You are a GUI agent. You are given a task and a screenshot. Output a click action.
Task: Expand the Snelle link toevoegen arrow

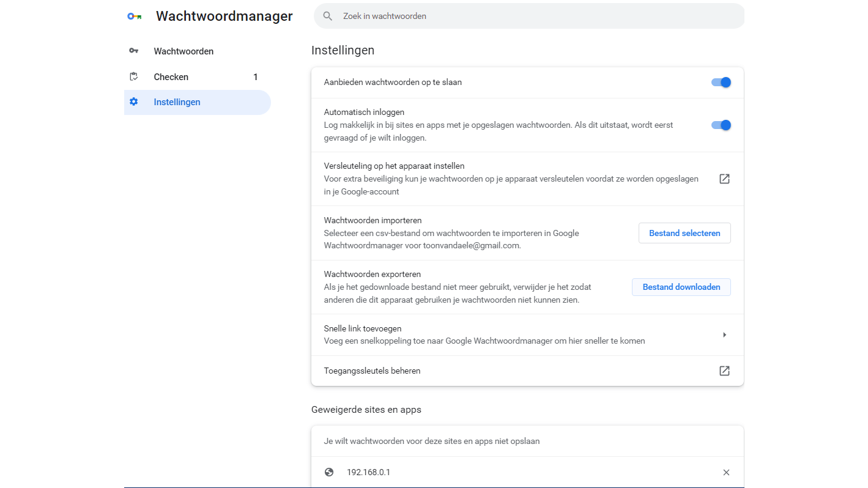tap(724, 335)
